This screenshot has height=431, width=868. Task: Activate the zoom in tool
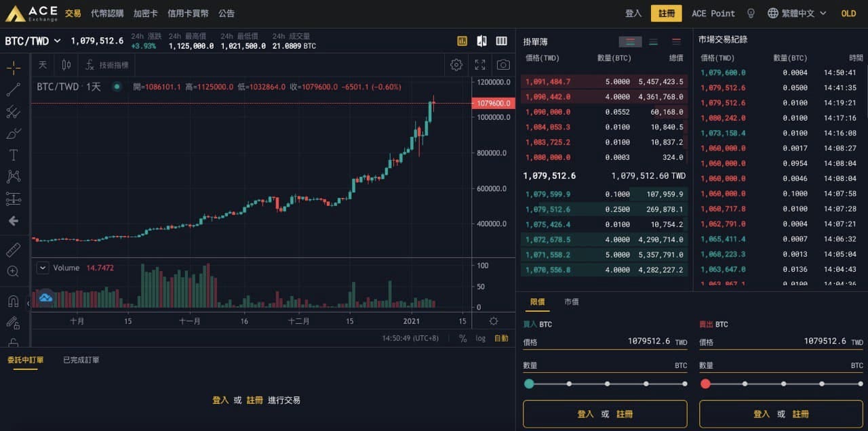tap(14, 272)
